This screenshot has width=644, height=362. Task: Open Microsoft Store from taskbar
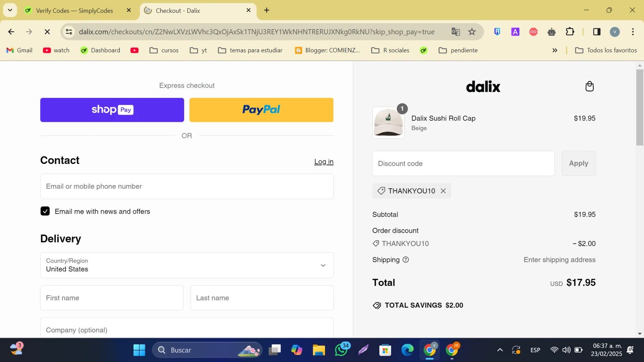coord(385,350)
